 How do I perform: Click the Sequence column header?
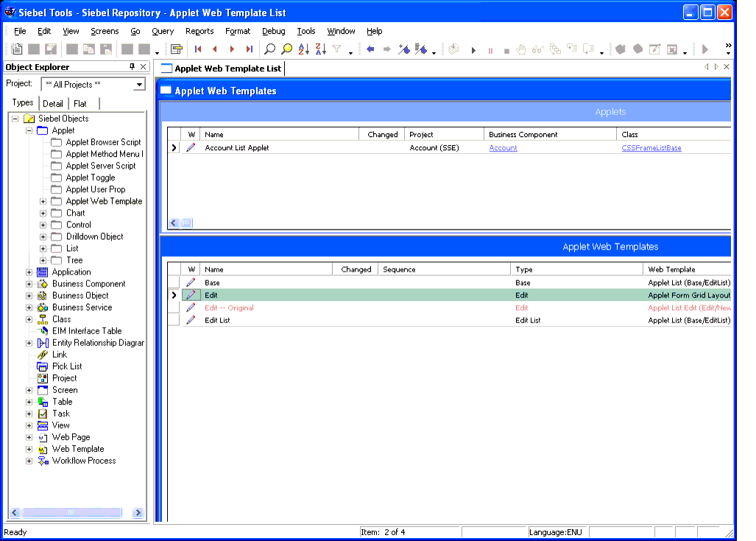point(444,269)
